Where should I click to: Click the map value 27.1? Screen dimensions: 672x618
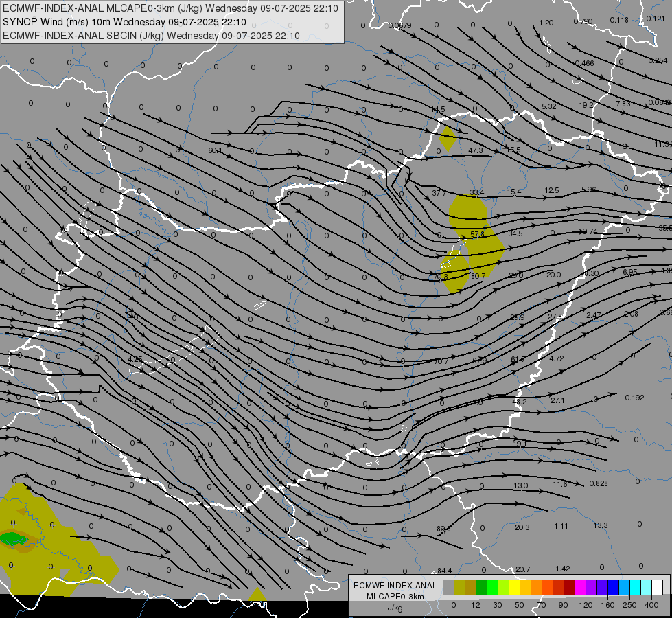pos(557,400)
